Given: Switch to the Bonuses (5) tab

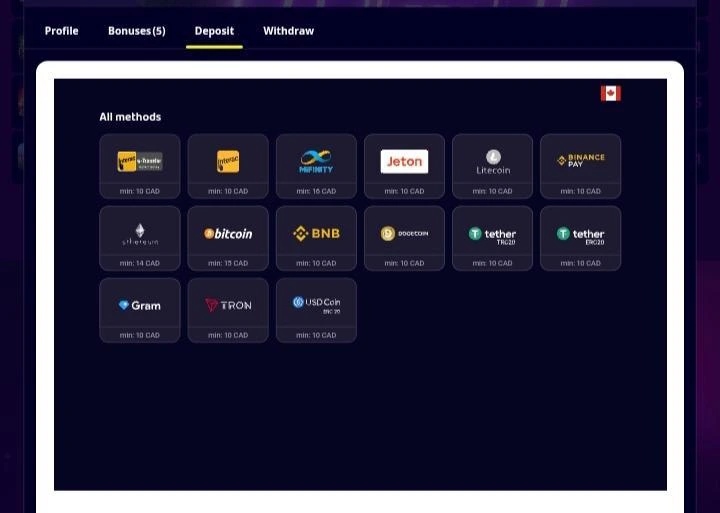Looking at the screenshot, I should point(137,31).
